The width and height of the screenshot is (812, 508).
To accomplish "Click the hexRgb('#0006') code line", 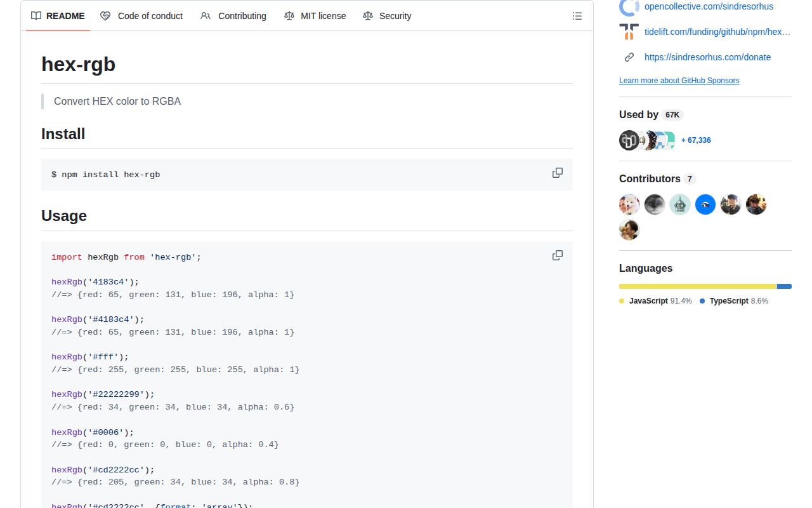I will point(93,432).
